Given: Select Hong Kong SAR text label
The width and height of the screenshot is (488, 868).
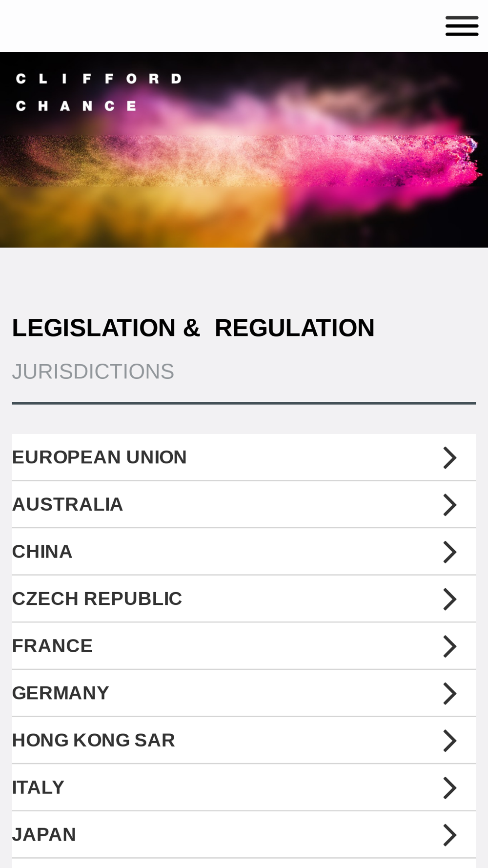Looking at the screenshot, I should 94,740.
